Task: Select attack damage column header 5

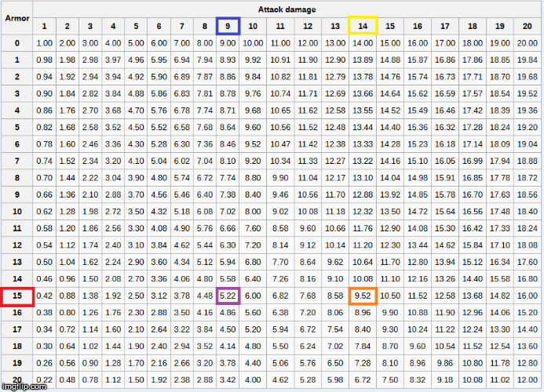Action: click(x=136, y=26)
